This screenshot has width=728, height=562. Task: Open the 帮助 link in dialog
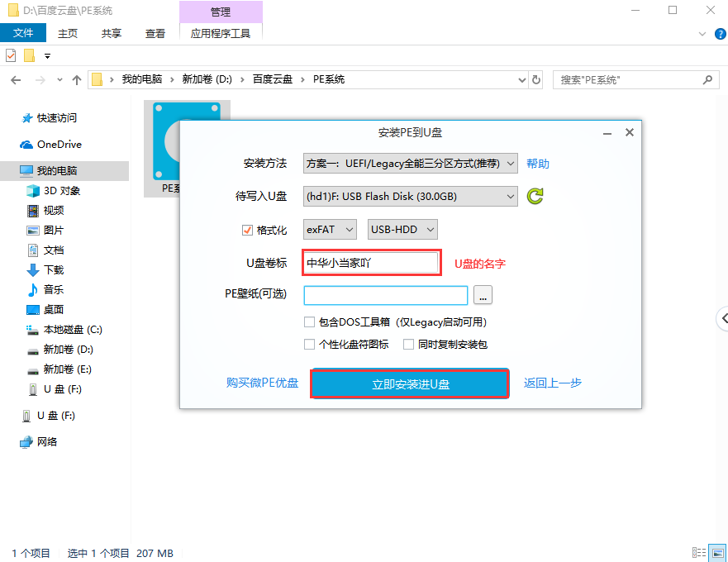coord(538,163)
